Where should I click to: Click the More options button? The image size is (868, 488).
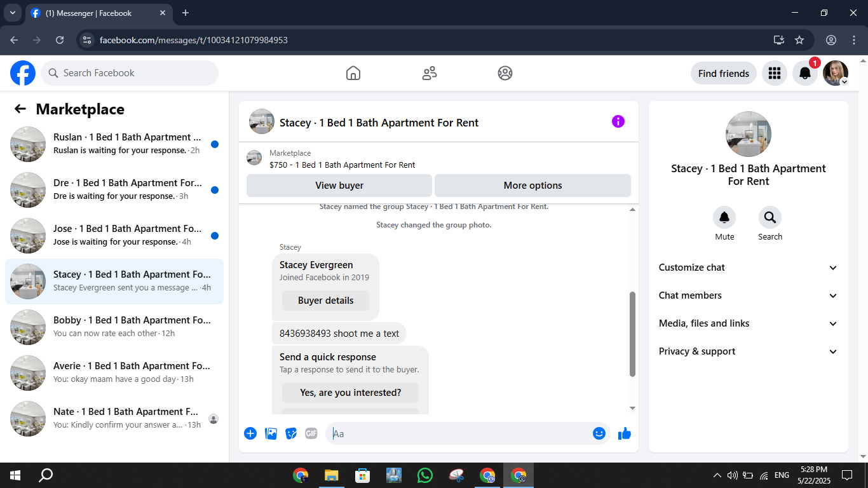[532, 186]
